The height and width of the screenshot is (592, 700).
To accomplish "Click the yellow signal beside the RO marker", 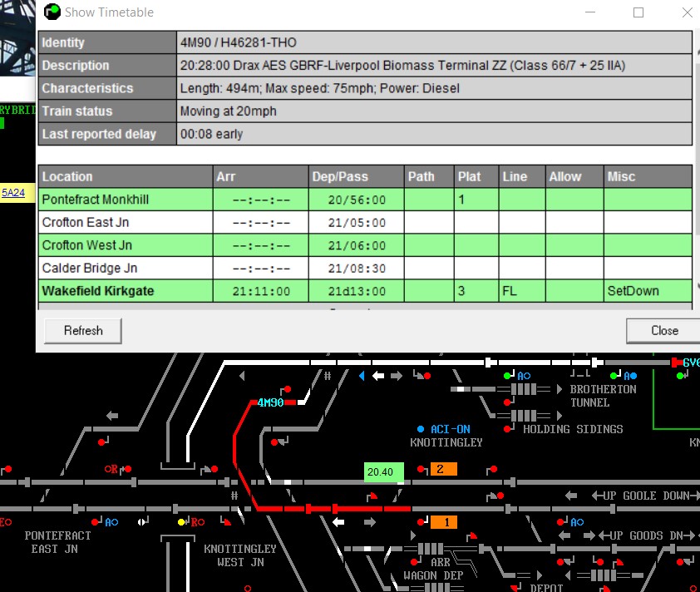I will 181,522.
